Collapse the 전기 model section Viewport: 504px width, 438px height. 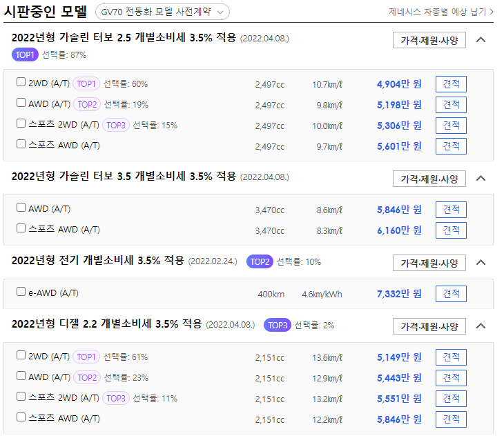click(x=481, y=263)
